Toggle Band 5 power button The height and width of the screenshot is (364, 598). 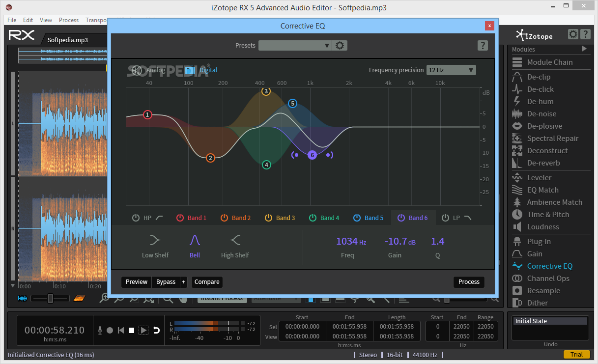[x=357, y=218]
